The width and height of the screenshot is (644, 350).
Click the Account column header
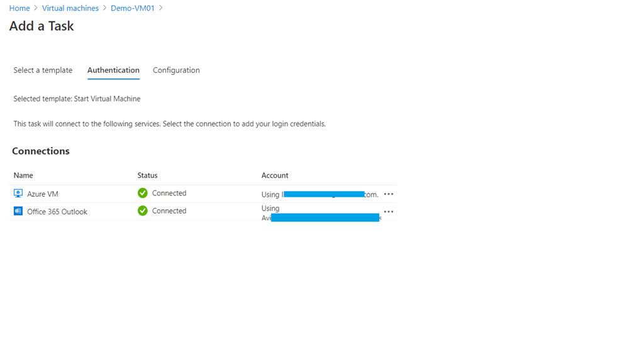pyautogui.click(x=275, y=175)
